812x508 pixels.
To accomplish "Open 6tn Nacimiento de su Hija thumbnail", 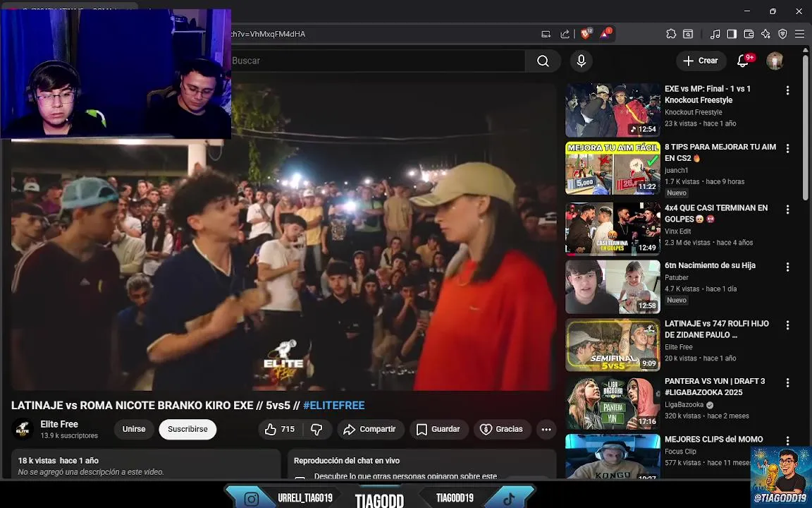I will tap(613, 286).
